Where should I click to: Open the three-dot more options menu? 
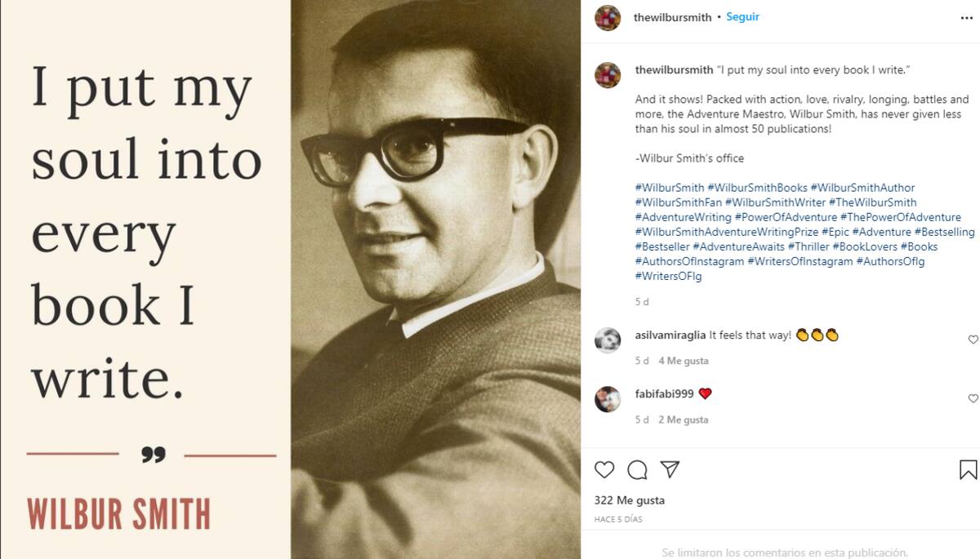click(x=967, y=17)
